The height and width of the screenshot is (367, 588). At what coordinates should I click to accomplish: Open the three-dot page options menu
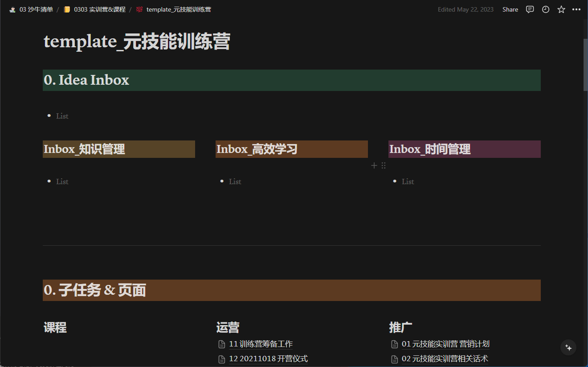click(x=576, y=9)
